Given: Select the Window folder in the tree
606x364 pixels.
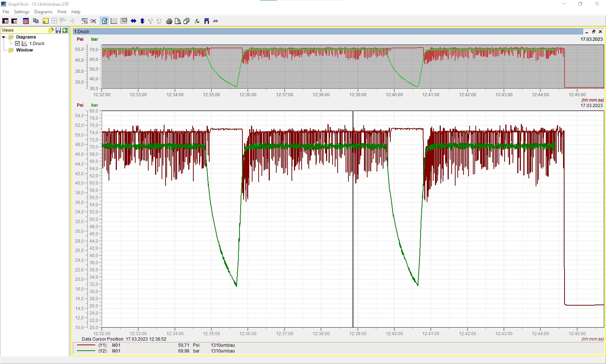Looking at the screenshot, I should (24, 50).
